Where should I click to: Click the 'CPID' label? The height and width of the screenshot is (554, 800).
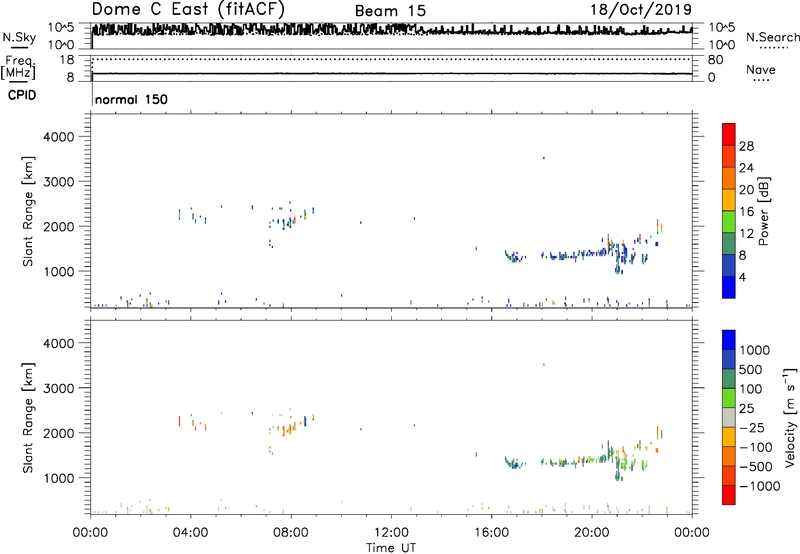[22, 95]
